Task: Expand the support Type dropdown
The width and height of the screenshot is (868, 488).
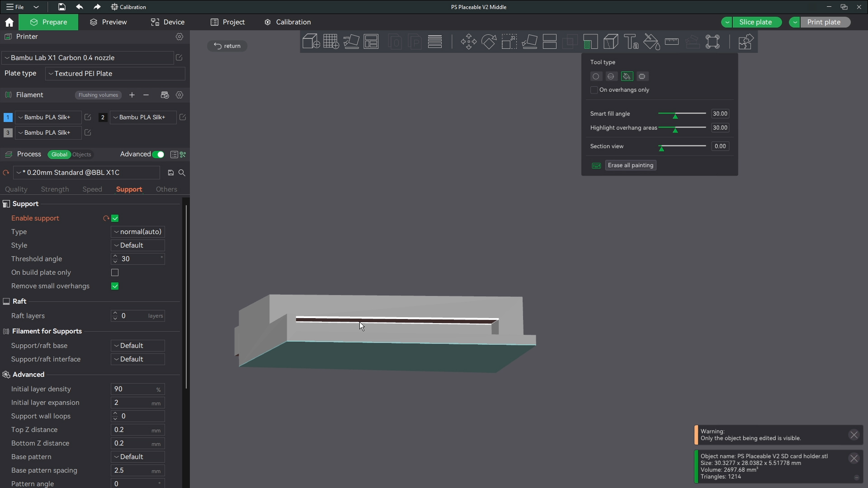Action: 138,232
